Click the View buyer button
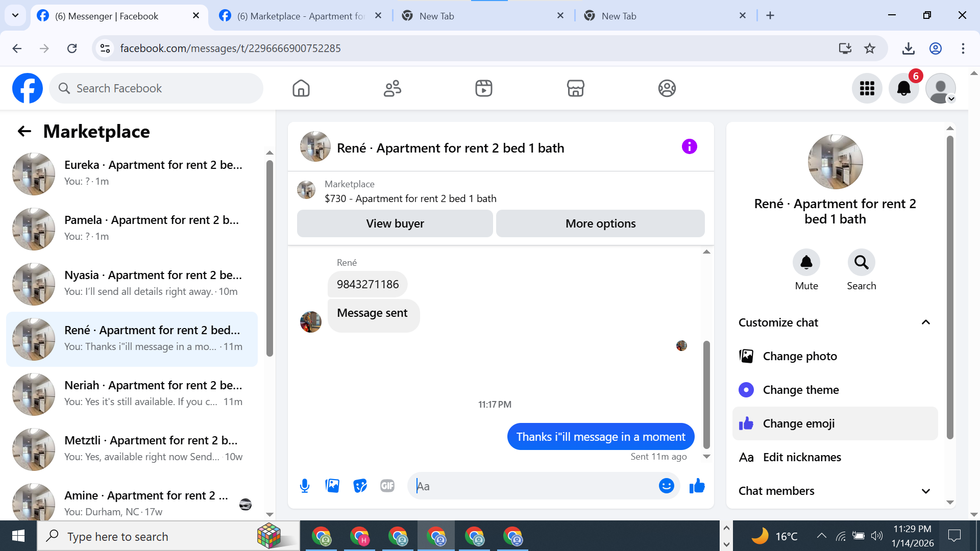Image resolution: width=980 pixels, height=551 pixels. coord(395,223)
